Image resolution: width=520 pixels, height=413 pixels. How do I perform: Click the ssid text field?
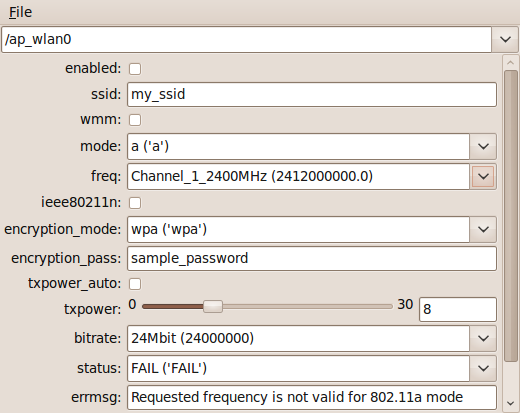point(312,94)
